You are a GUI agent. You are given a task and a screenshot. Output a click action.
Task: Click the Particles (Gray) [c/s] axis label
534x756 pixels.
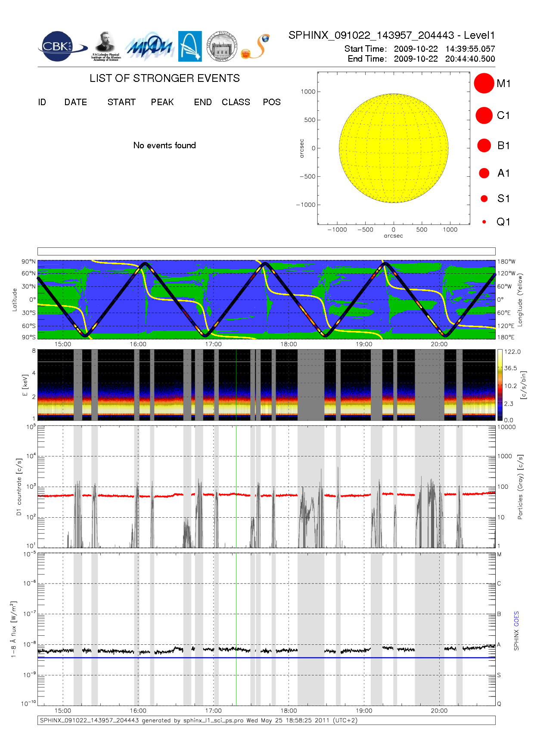tap(520, 487)
